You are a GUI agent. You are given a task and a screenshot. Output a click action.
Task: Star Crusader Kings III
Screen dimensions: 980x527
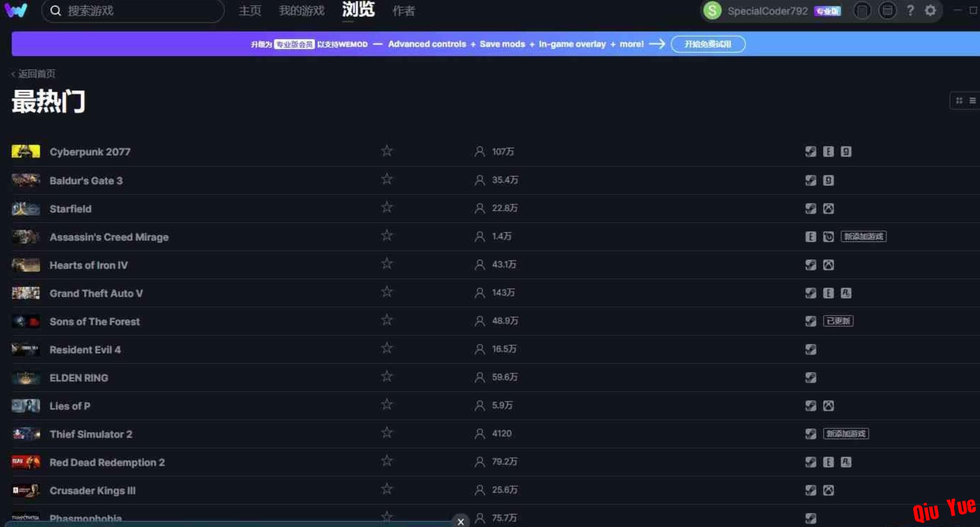387,489
